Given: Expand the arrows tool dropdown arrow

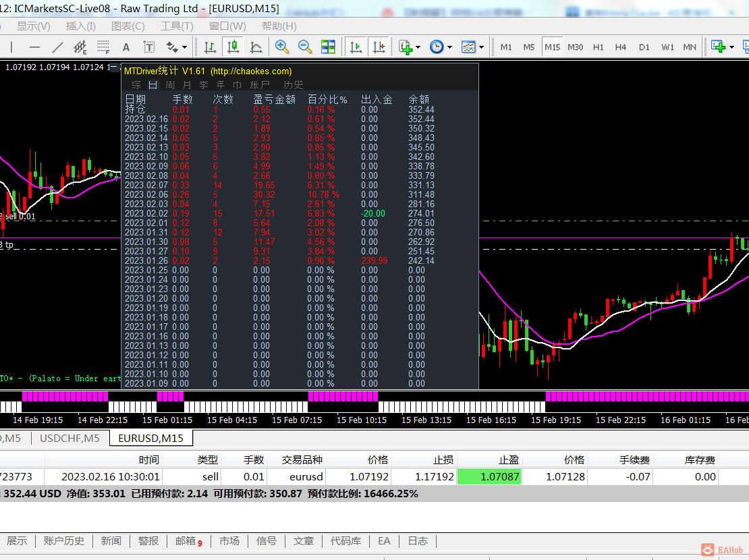Looking at the screenshot, I should pyautogui.click(x=184, y=47).
